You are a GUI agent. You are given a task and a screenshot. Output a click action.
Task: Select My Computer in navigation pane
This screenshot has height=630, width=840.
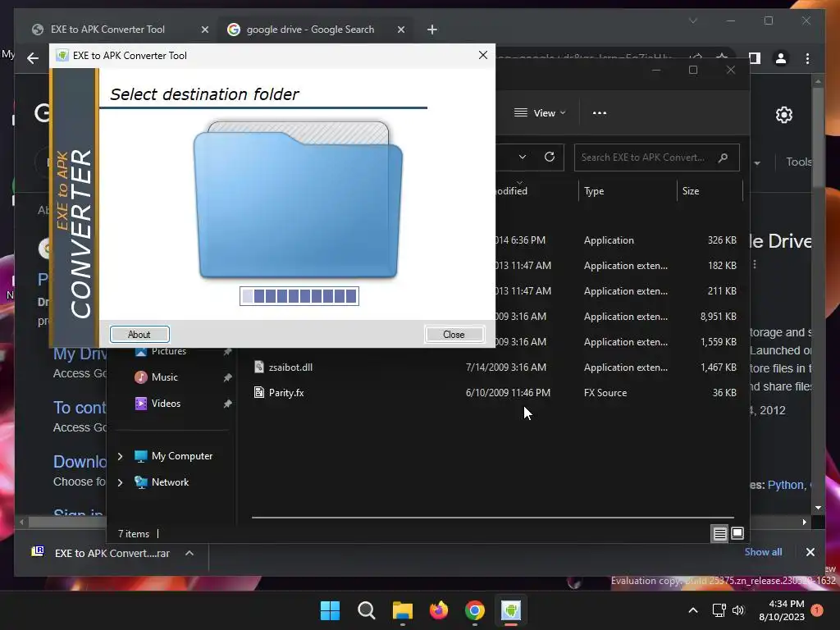(181, 456)
